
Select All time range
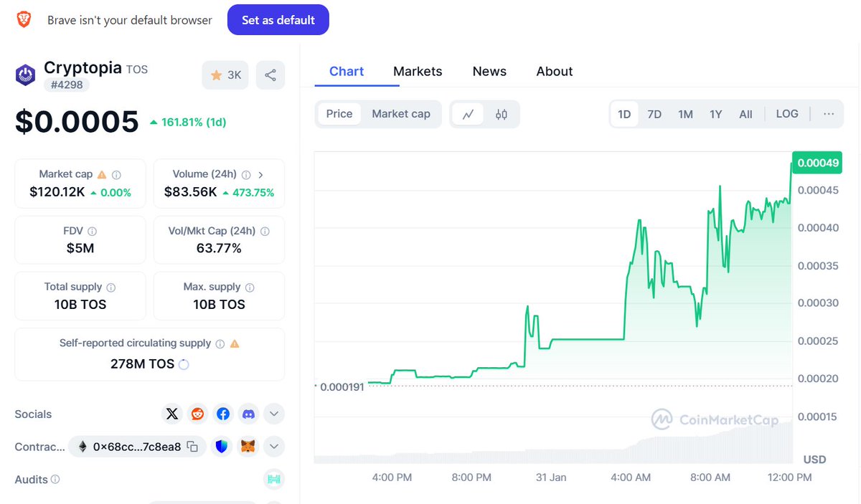(x=745, y=114)
